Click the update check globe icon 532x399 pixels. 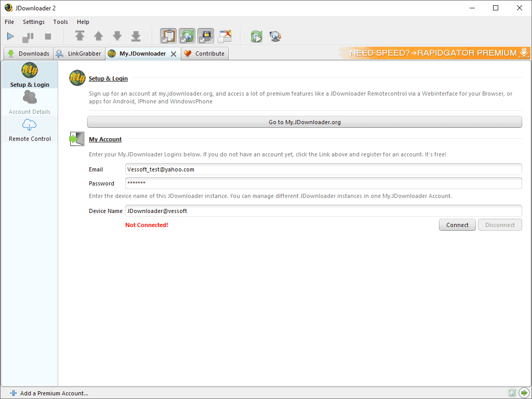[x=275, y=36]
